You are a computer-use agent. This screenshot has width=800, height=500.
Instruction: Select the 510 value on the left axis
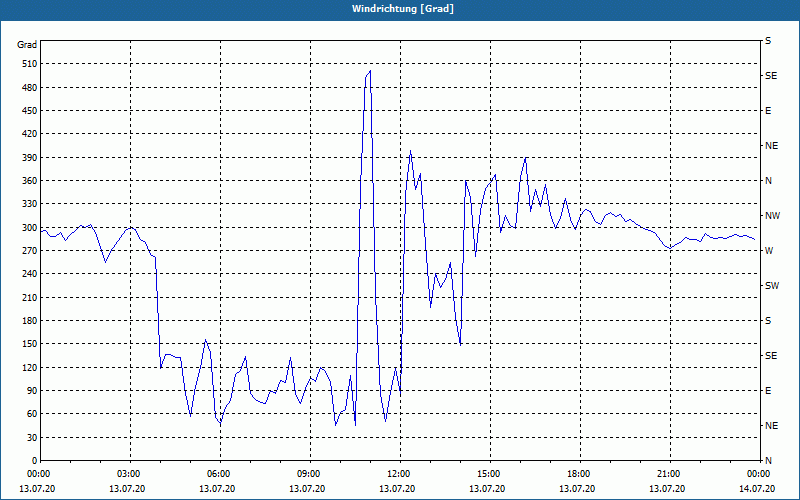(27, 64)
